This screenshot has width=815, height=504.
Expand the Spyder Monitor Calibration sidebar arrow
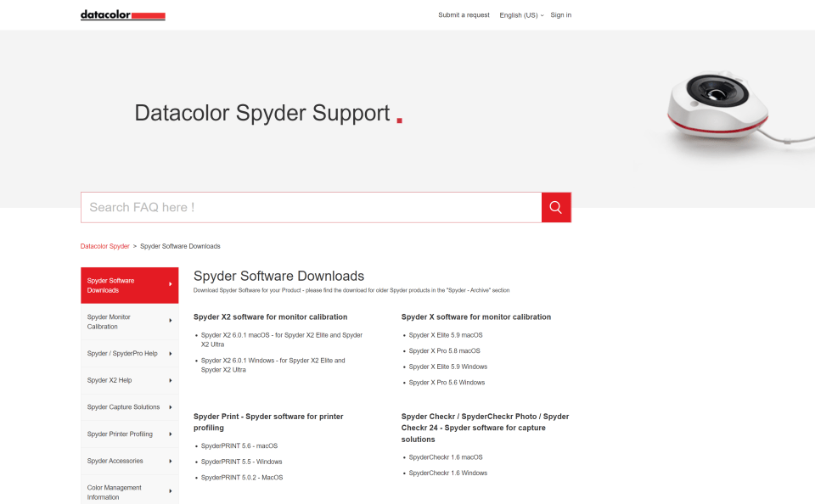click(171, 322)
